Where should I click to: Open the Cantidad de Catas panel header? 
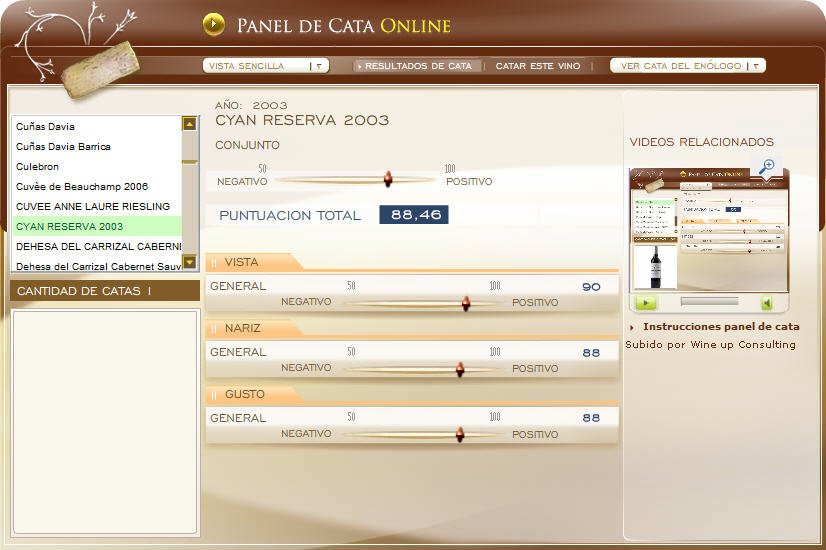tap(105, 291)
